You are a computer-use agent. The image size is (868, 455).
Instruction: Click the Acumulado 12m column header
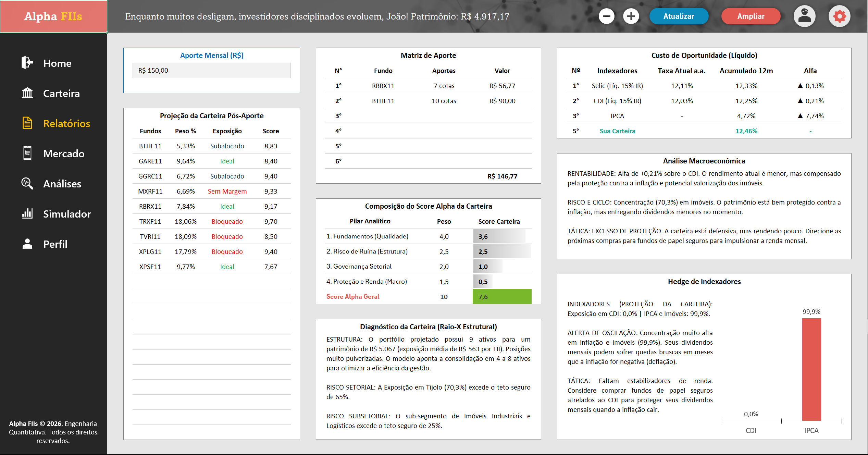(x=746, y=71)
